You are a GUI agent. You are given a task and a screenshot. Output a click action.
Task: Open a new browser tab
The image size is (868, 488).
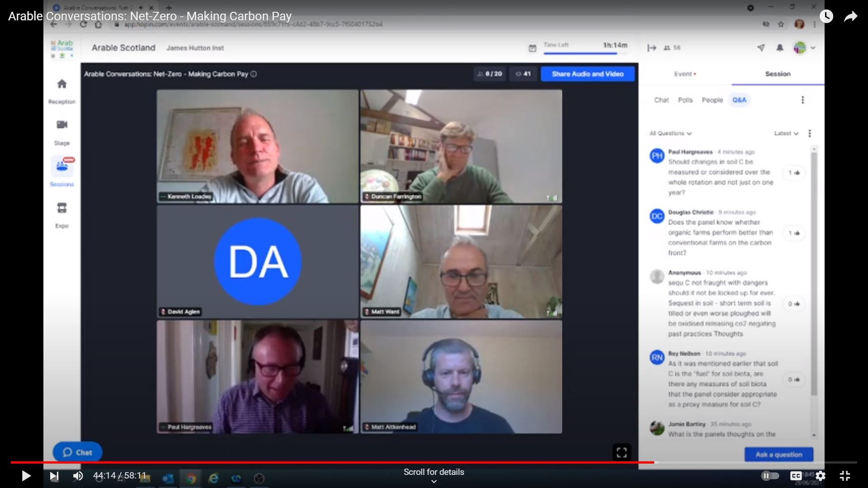click(x=169, y=8)
